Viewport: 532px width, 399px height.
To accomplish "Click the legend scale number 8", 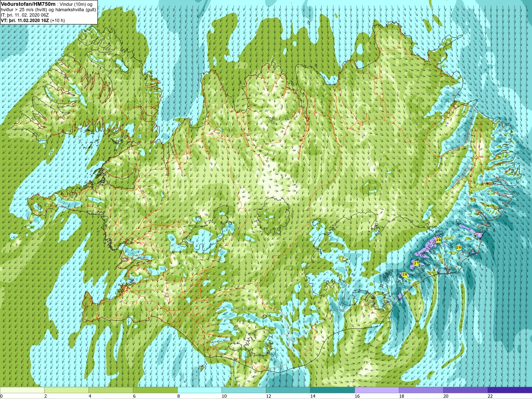I will point(178,396).
